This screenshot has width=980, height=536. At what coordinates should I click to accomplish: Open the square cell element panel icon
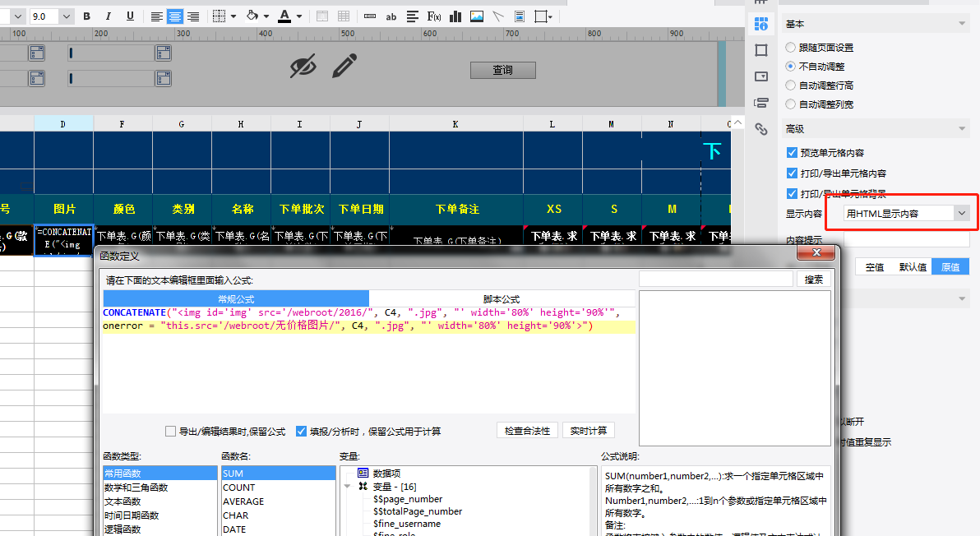coord(761,50)
